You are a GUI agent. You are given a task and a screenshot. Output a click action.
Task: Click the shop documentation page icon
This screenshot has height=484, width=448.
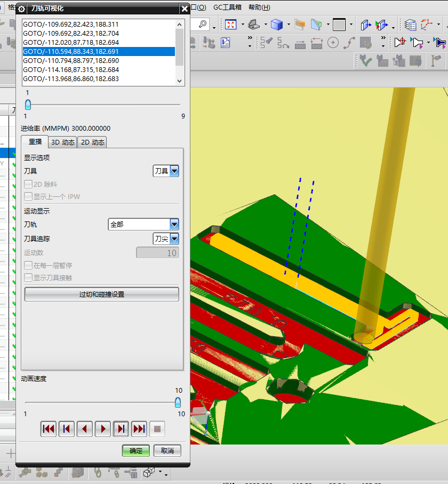pyautogui.click(x=225, y=43)
